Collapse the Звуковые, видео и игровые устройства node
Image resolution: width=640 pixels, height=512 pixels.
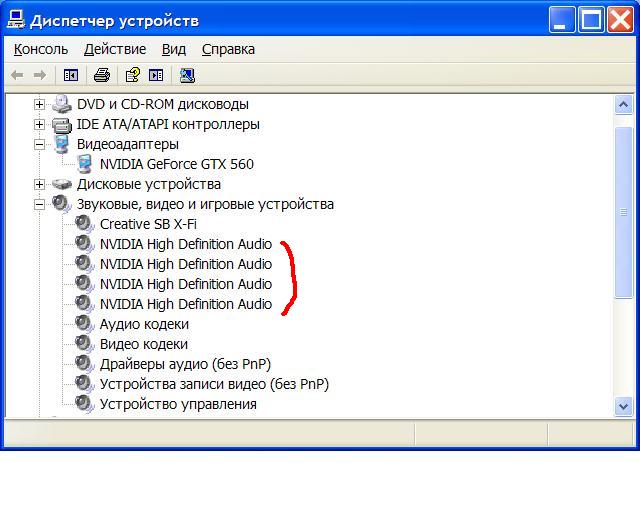tap(39, 205)
